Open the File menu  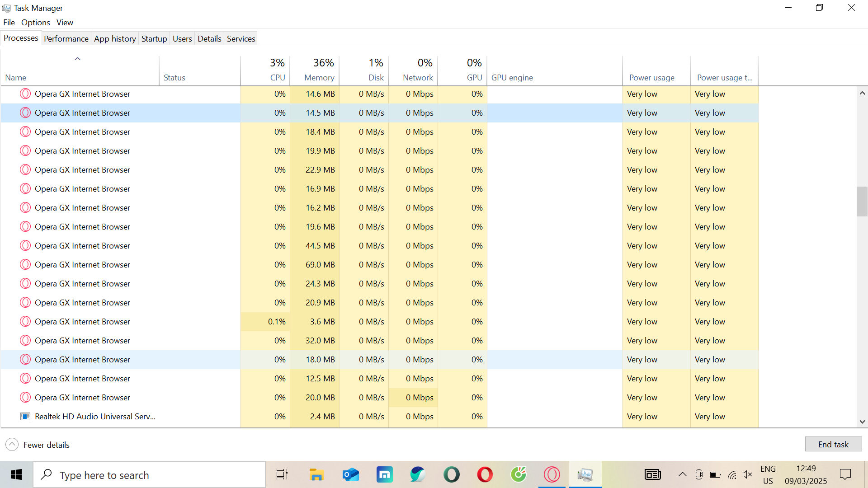click(9, 23)
